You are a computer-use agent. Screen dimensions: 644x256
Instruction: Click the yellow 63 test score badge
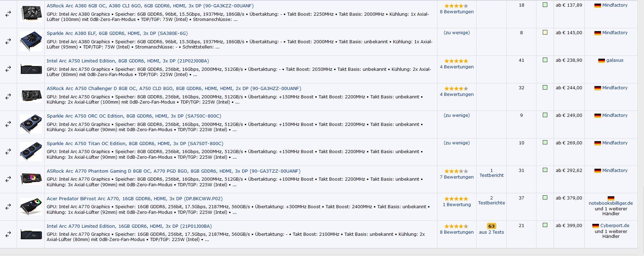491,226
